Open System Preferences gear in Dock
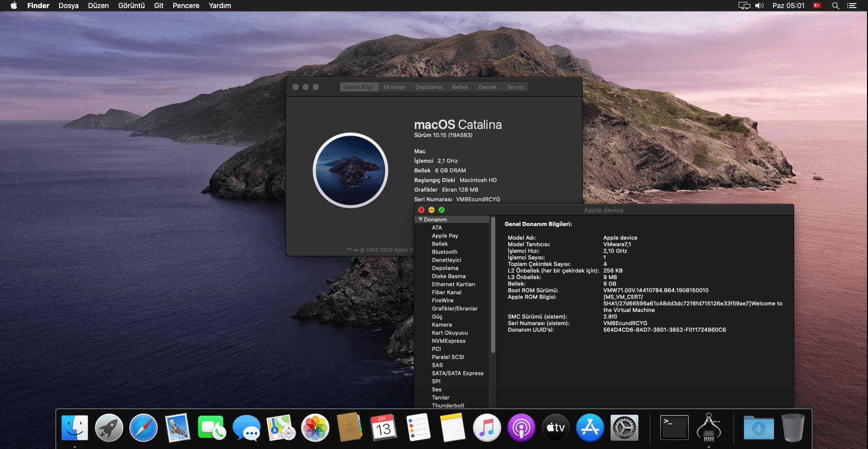The width and height of the screenshot is (868, 449). (x=624, y=428)
